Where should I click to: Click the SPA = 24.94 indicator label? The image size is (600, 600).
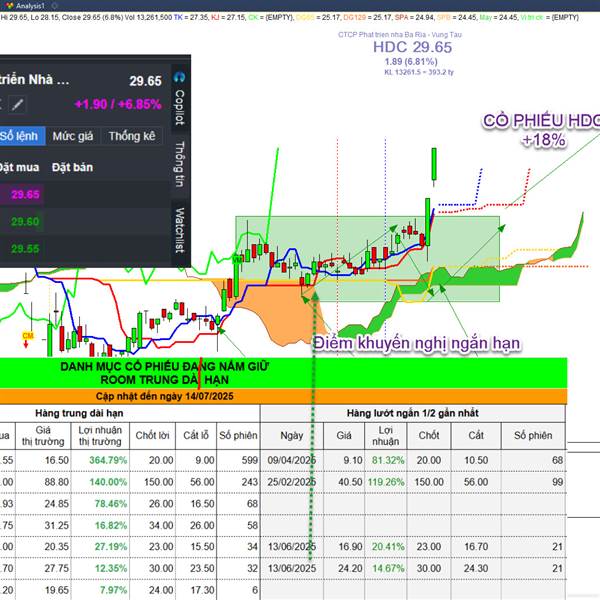(x=414, y=18)
